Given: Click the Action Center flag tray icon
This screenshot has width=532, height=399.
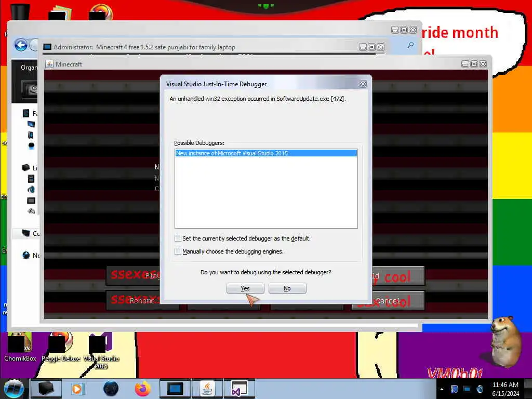Looking at the screenshot, I should click(x=455, y=389).
